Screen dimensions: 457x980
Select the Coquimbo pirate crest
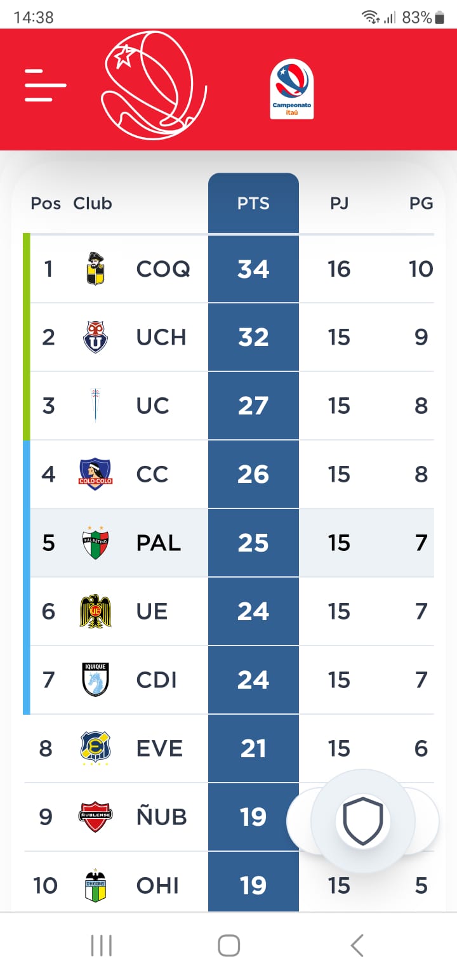pyautogui.click(x=95, y=268)
